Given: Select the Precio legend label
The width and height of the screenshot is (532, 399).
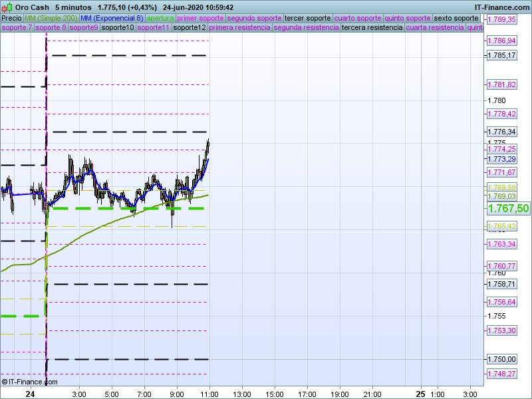Looking at the screenshot, I should point(11,18).
